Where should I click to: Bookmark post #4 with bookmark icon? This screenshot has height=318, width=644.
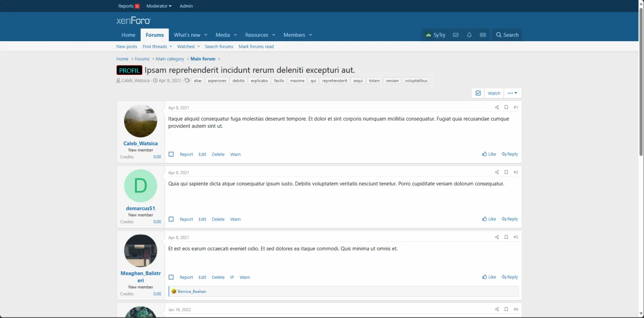[x=506, y=309]
